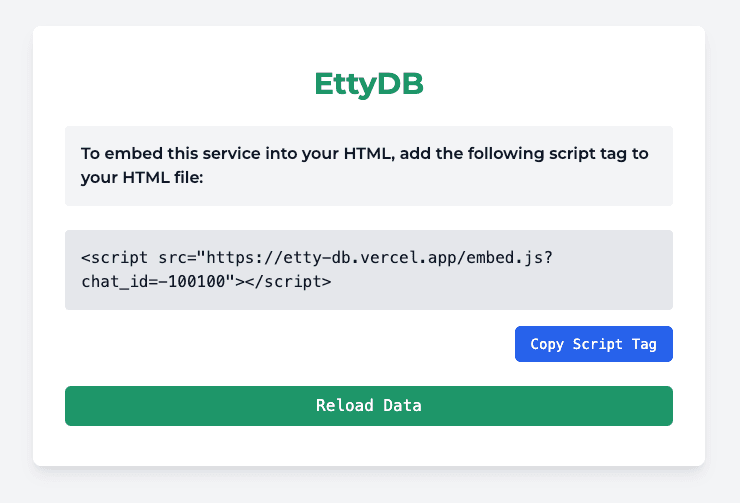Screen dimensions: 740x503
Task: Click 'your HTML file:' instruction line
Action: [x=142, y=178]
